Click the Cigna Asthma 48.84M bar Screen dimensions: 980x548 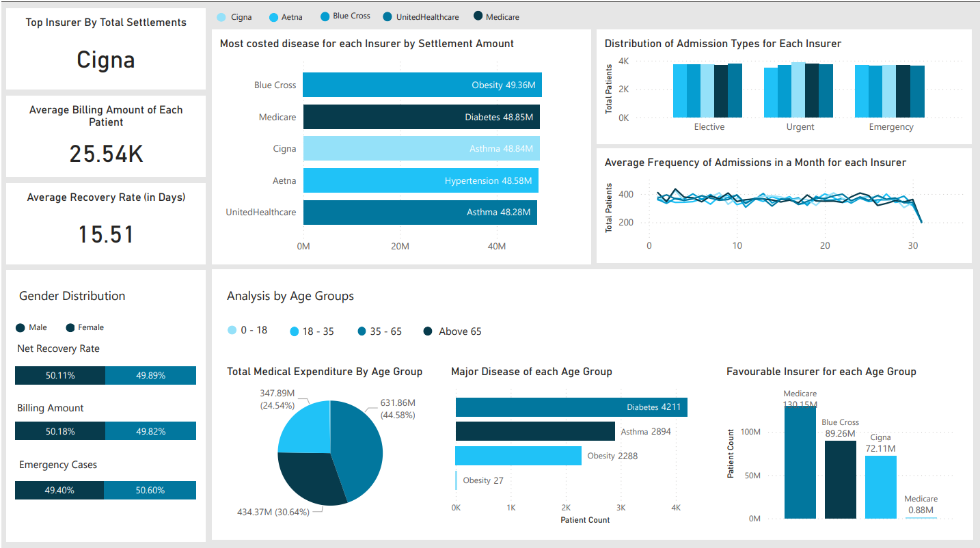(421, 148)
